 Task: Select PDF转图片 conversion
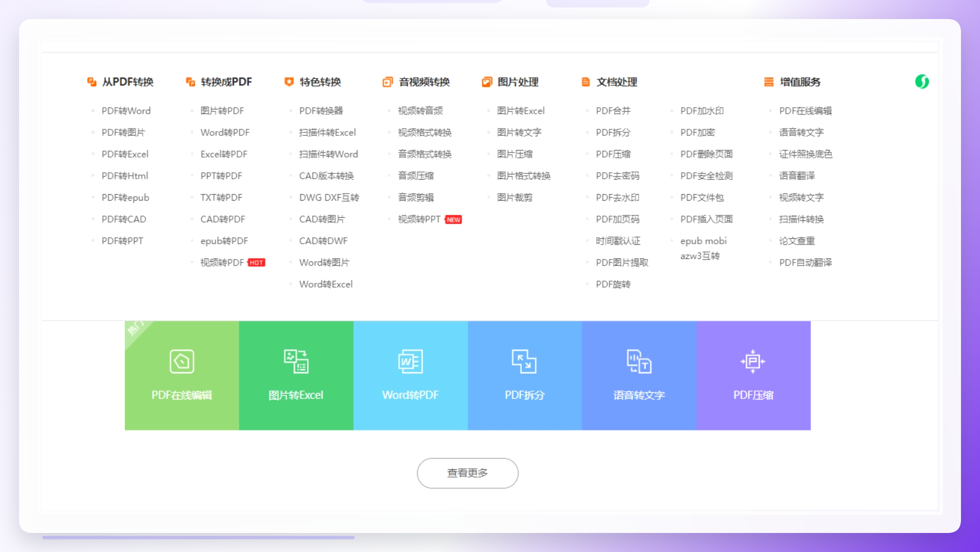point(123,132)
